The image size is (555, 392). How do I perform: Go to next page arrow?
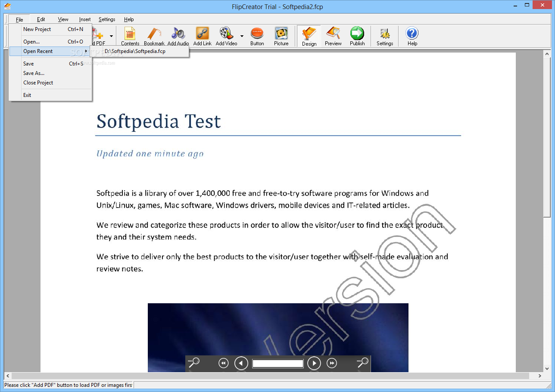click(x=314, y=364)
